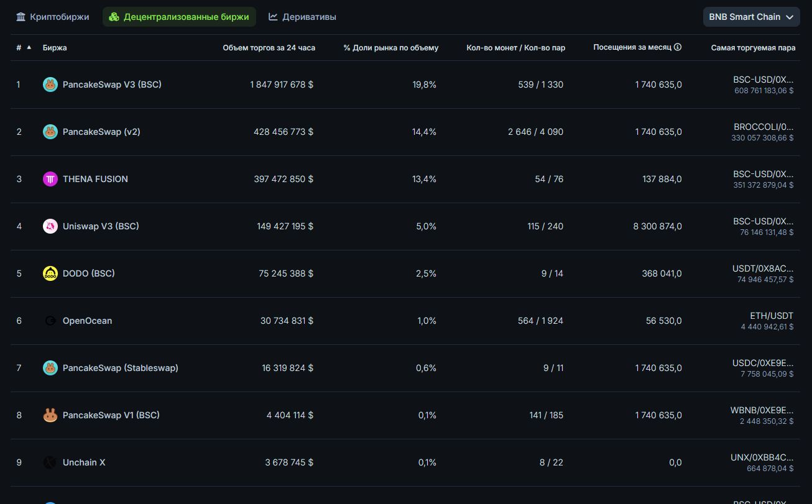Click the Самая торгуемая пара column header
Viewport: 812px width, 504px height.
(x=753, y=48)
